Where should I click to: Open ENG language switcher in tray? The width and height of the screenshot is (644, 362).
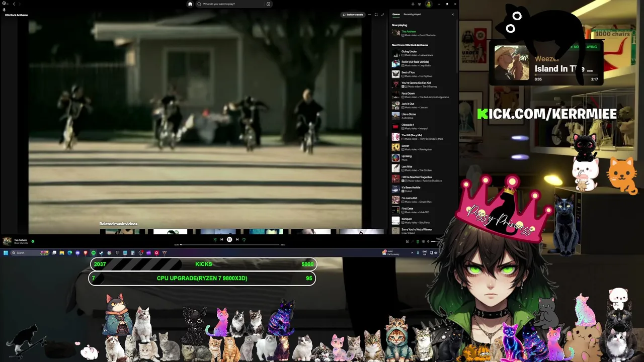(425, 253)
